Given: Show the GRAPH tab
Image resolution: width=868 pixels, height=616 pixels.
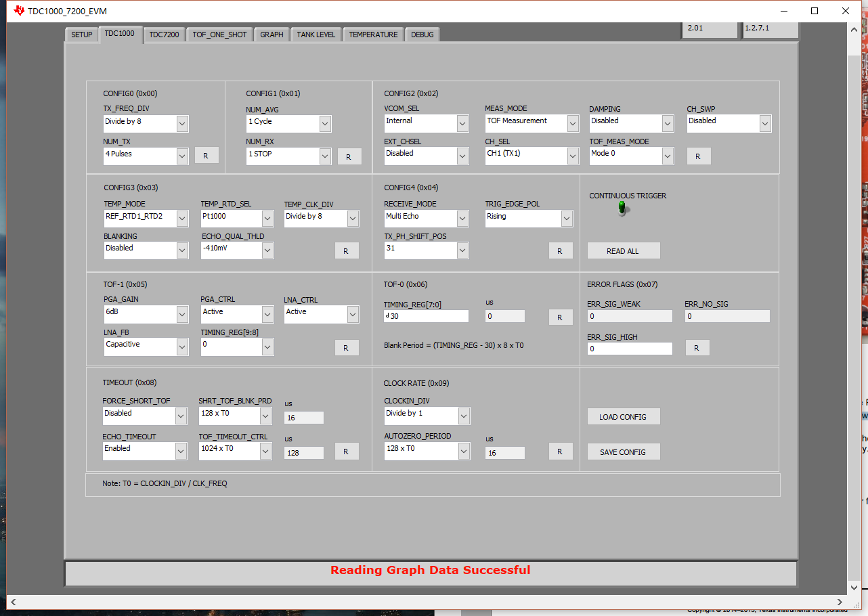Looking at the screenshot, I should tap(272, 35).
